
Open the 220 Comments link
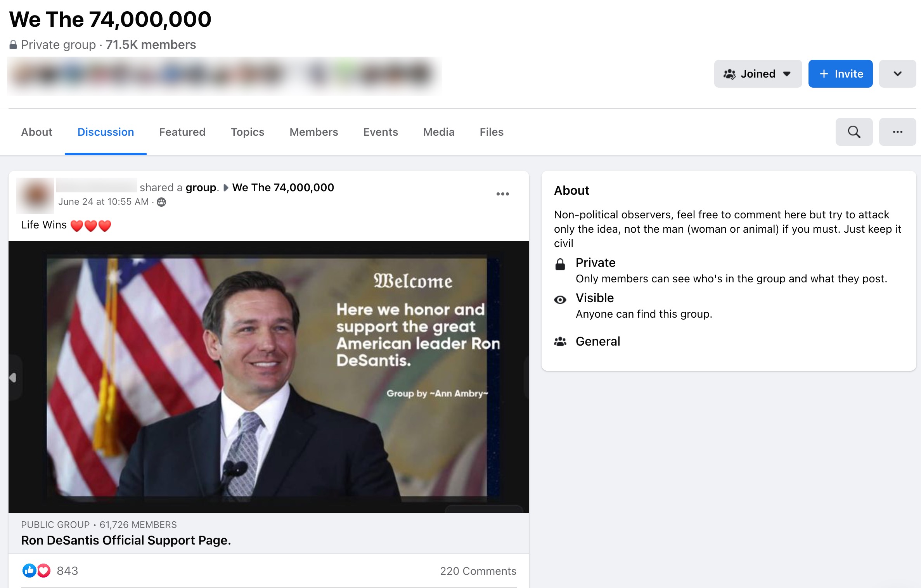[478, 571]
